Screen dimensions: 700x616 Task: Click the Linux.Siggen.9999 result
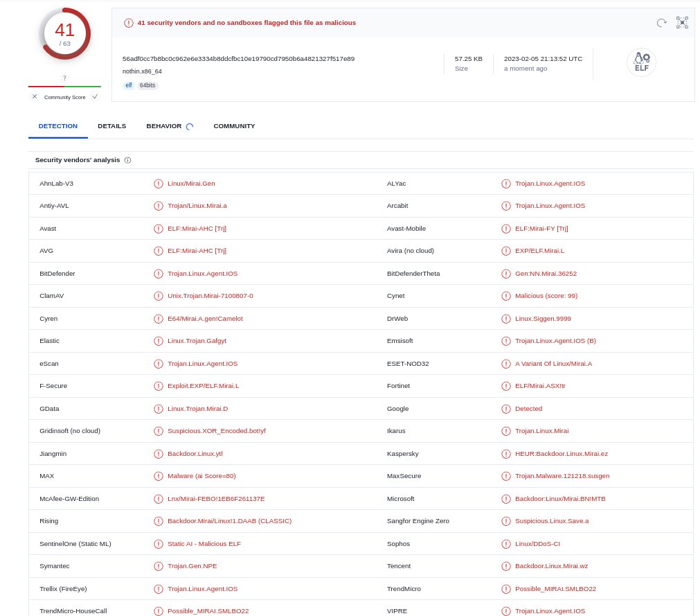click(543, 319)
